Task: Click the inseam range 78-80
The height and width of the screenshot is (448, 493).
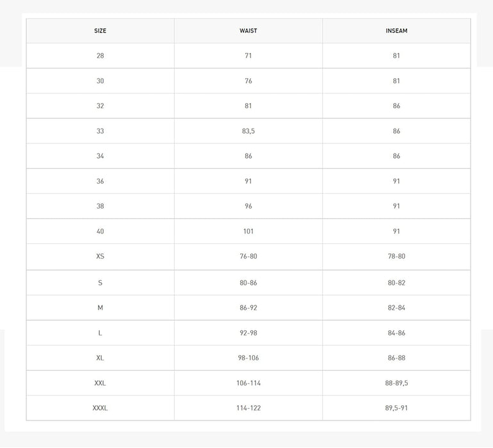Action: 396,257
